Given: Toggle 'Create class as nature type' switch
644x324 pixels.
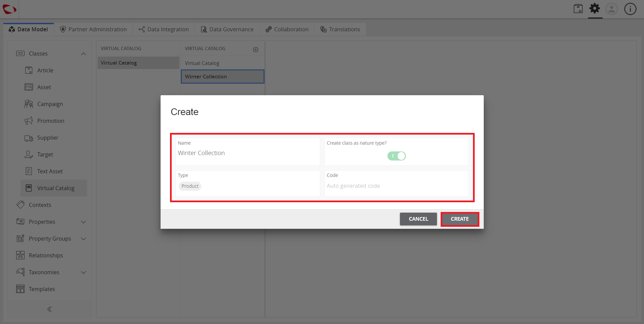Looking at the screenshot, I should (397, 156).
